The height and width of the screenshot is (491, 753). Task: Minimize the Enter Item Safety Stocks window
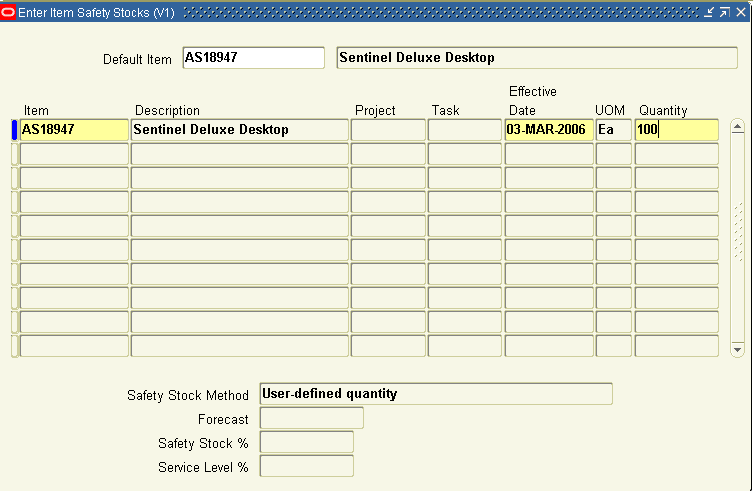click(x=709, y=12)
